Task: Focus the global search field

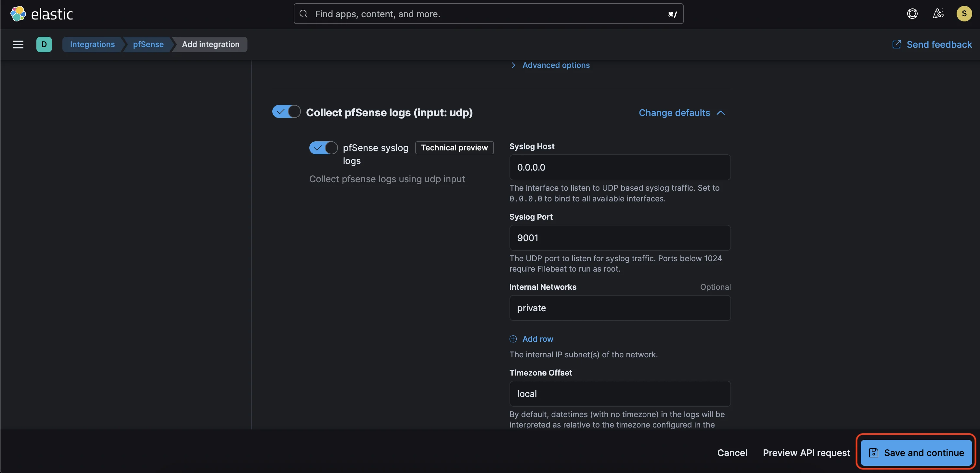Action: [x=488, y=14]
